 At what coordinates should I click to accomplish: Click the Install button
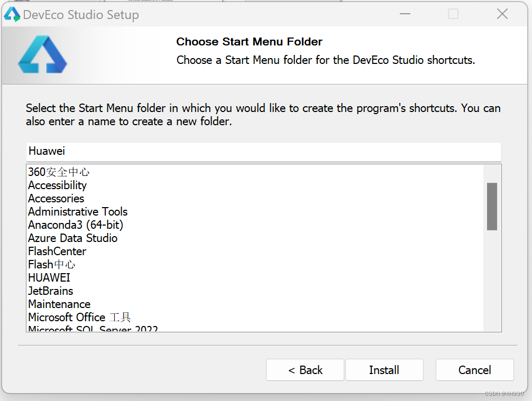[384, 370]
